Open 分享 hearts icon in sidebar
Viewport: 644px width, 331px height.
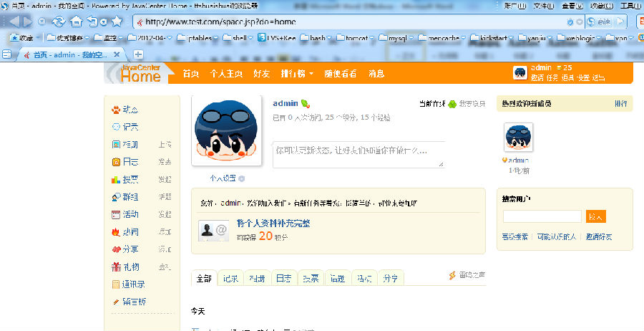(x=116, y=249)
